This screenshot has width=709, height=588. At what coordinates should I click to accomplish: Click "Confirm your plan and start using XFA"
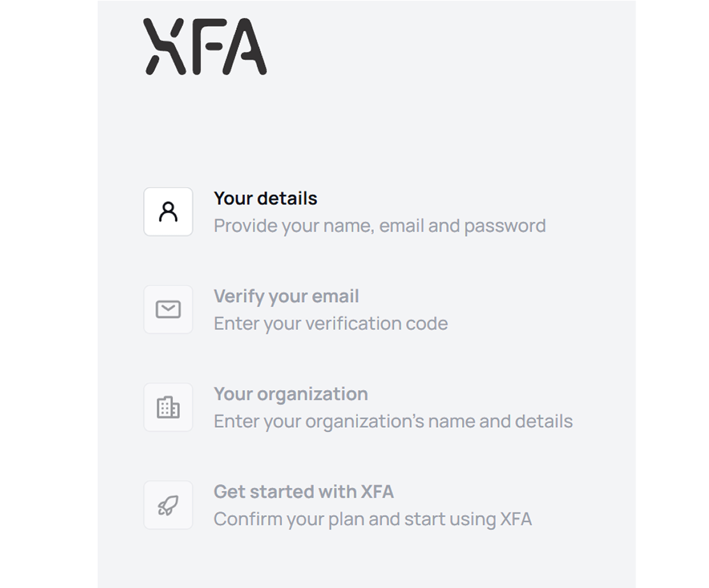pyautogui.click(x=373, y=519)
